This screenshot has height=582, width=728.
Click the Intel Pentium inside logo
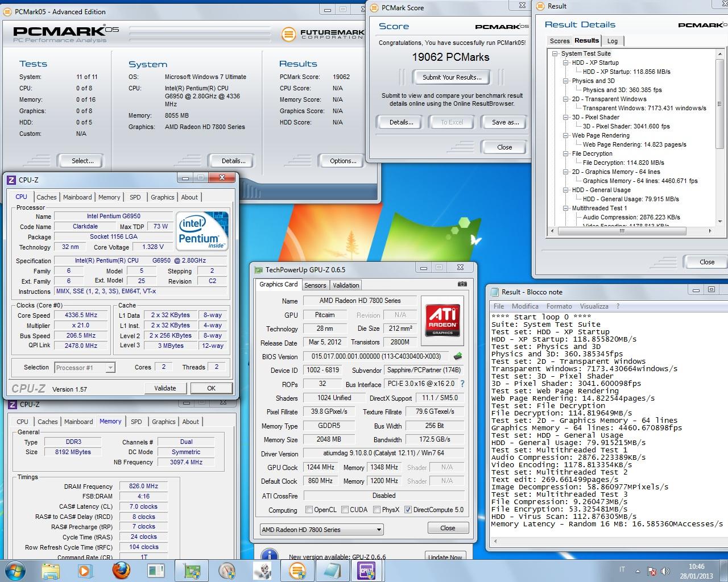[x=202, y=231]
